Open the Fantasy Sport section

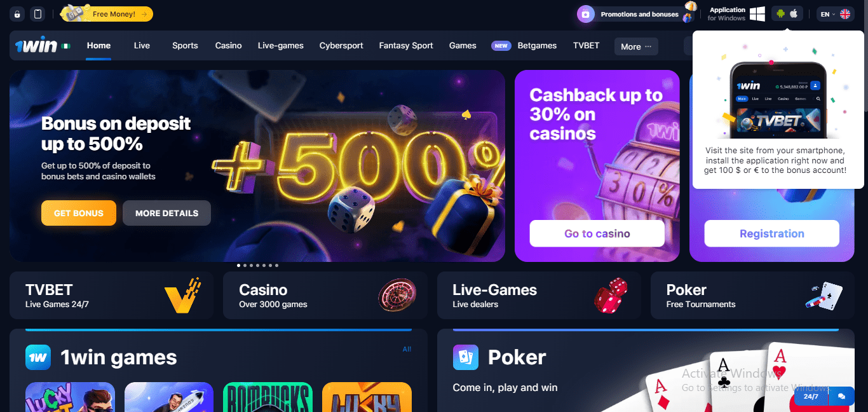406,46
